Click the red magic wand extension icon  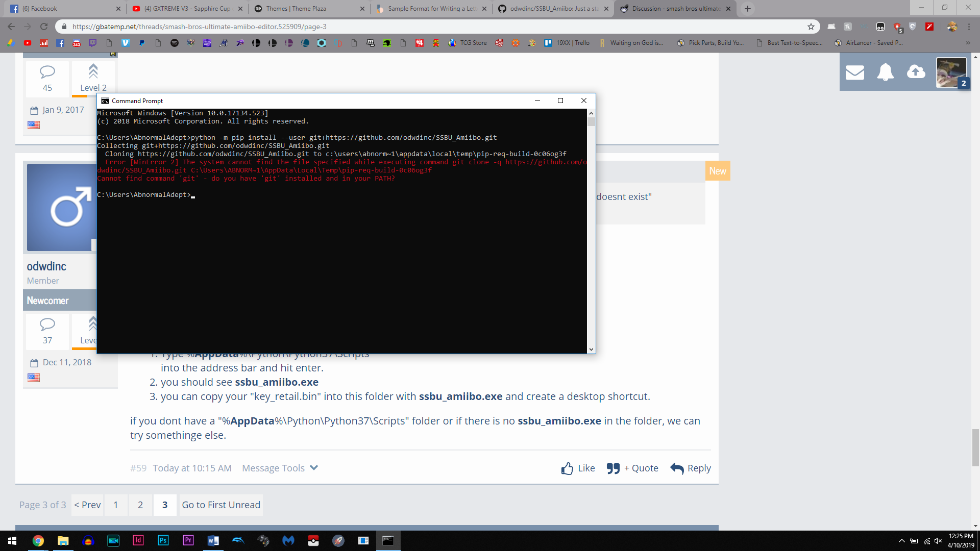click(x=929, y=27)
